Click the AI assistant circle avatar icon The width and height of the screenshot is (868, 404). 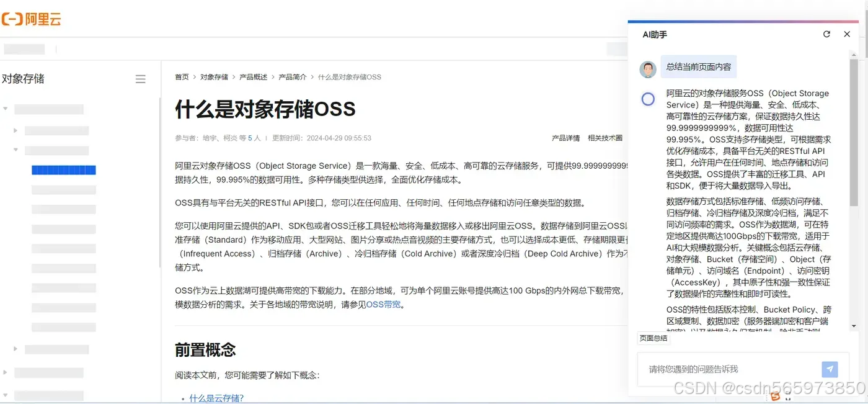(x=648, y=99)
